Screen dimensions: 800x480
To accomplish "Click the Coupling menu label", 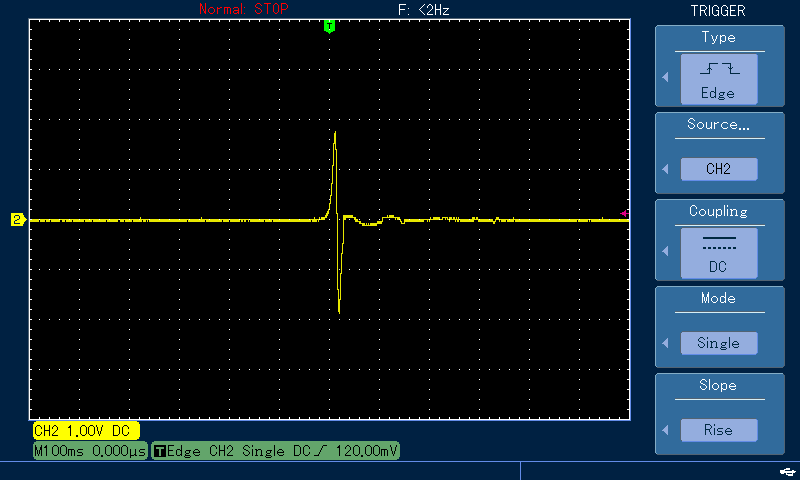I will (x=718, y=211).
